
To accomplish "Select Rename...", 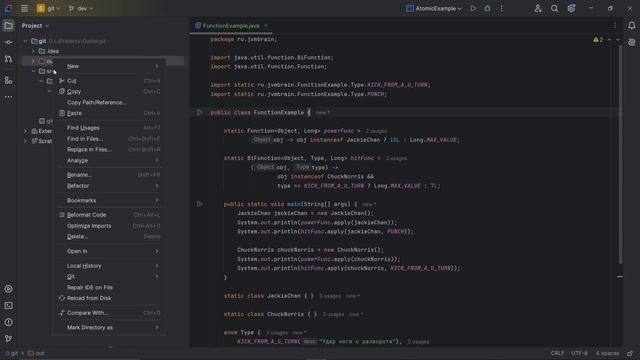I will pos(109,175).
